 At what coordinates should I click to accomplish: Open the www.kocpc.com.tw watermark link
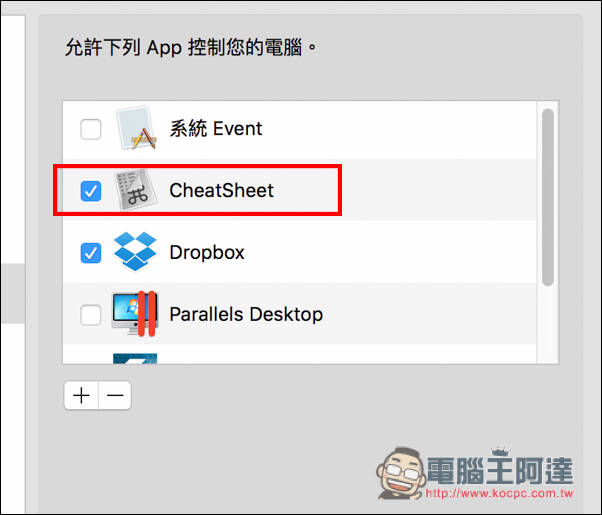coord(499,493)
